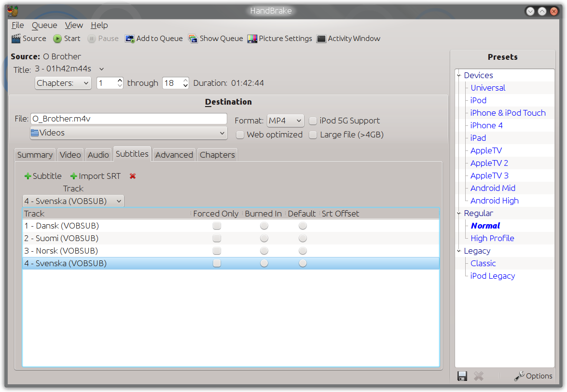Screen dimensions: 567x392
Task: Select Default for Dansk track
Action: coord(303,226)
